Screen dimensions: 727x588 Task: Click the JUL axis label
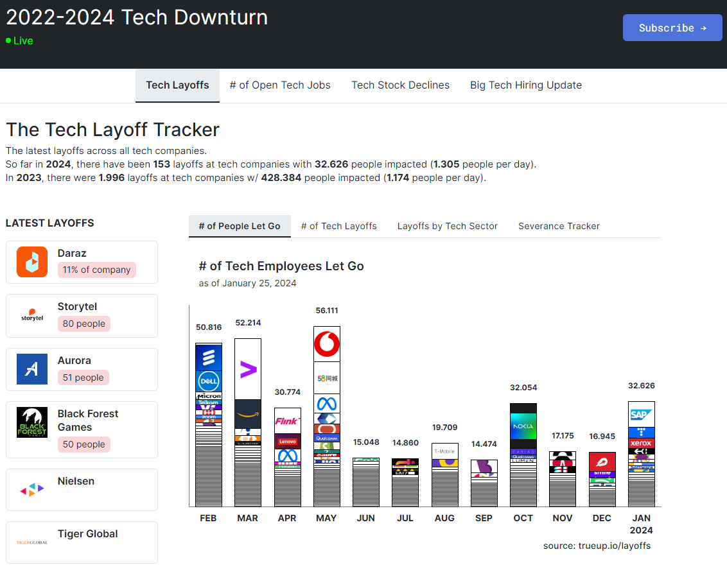point(405,518)
